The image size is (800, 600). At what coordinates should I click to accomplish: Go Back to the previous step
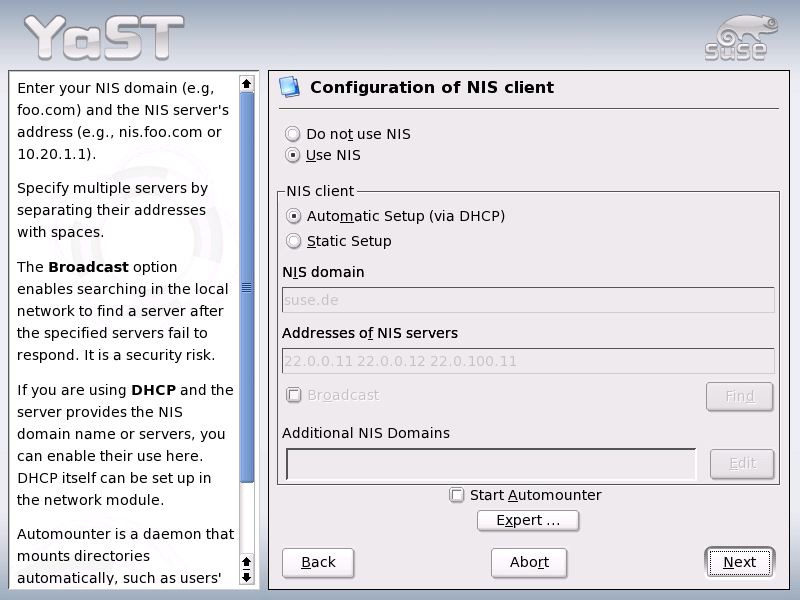[x=317, y=562]
